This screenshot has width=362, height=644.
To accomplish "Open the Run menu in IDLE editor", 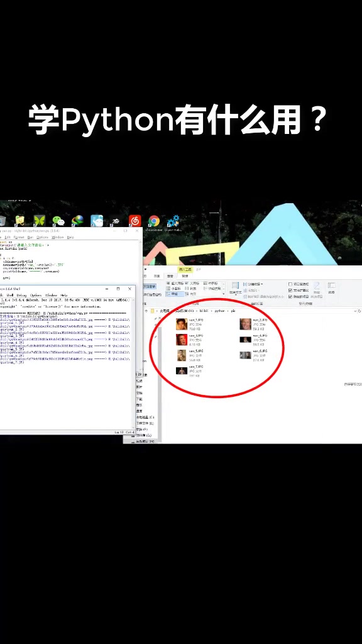I will point(30,237).
